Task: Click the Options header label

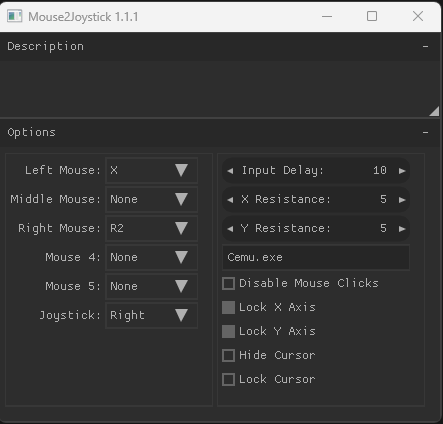Action: tap(31, 133)
